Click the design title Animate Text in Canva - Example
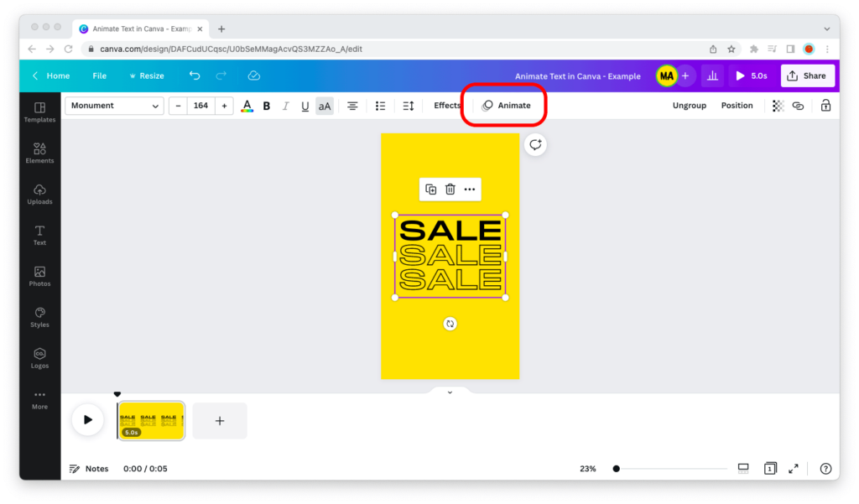The image size is (859, 504). (577, 76)
